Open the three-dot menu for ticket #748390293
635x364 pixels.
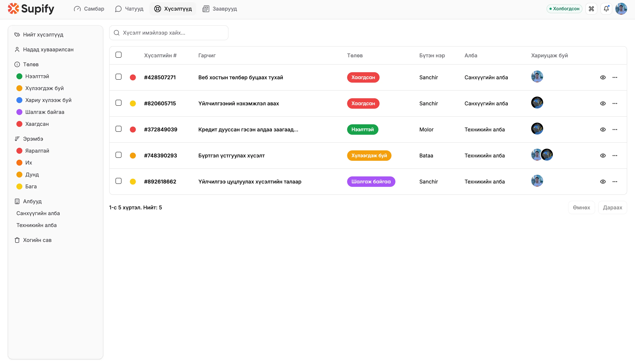coord(615,156)
